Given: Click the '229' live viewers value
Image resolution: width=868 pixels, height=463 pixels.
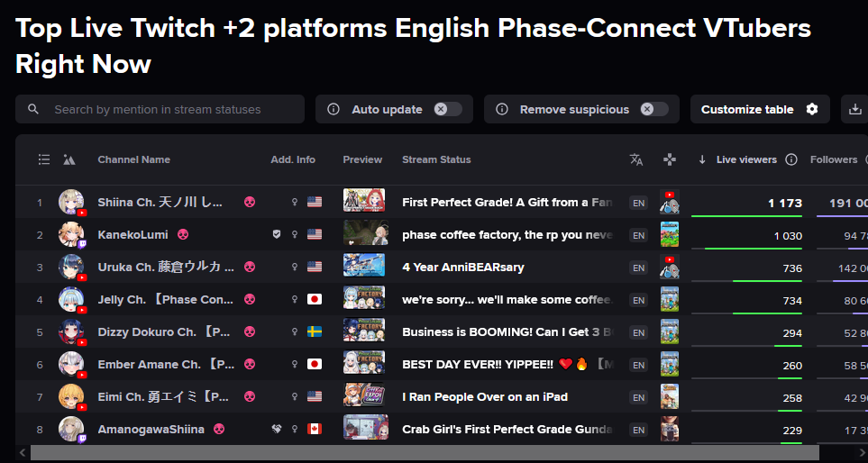Looking at the screenshot, I should click(x=792, y=430).
